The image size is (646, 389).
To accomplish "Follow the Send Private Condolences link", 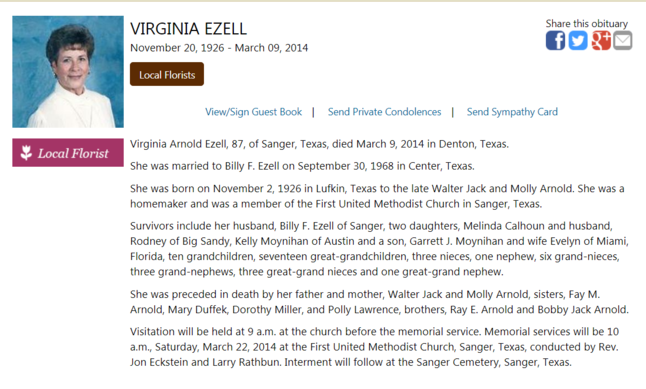I will pos(384,112).
